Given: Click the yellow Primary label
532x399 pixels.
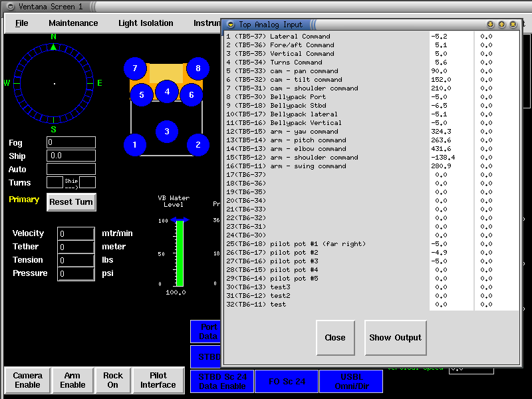Looking at the screenshot, I should click(24, 199).
